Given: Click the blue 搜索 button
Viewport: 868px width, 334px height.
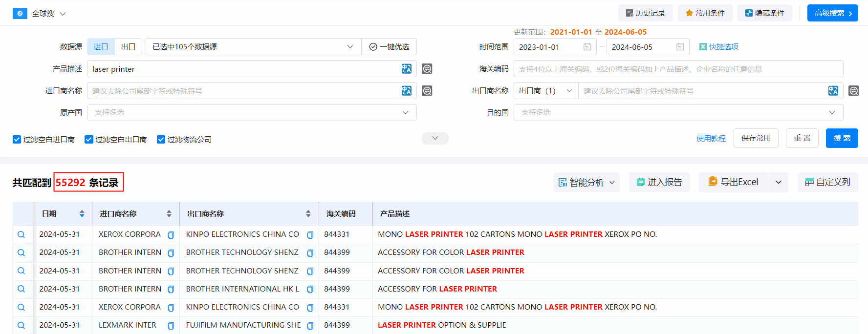Looking at the screenshot, I should tap(842, 138).
